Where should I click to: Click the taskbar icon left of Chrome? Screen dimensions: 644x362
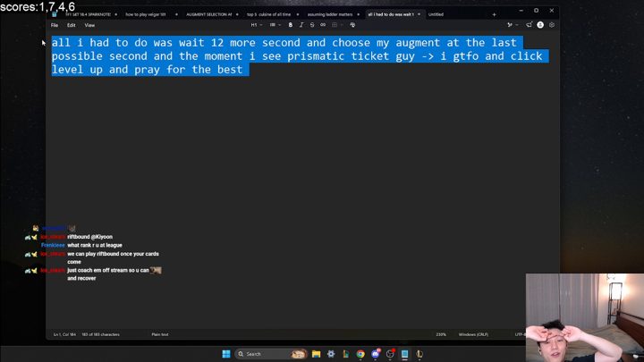(345, 354)
